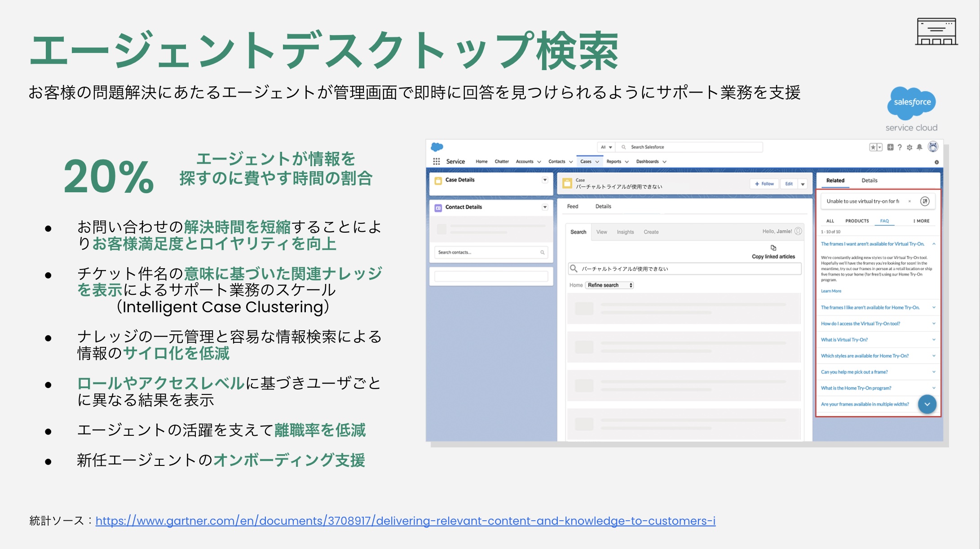Clear the knowledge search text with X
The width and height of the screenshot is (980, 549).
909,201
